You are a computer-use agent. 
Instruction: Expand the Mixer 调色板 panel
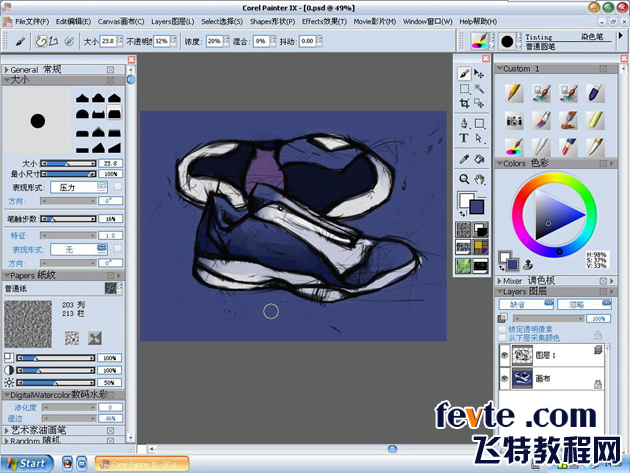pyautogui.click(x=500, y=281)
